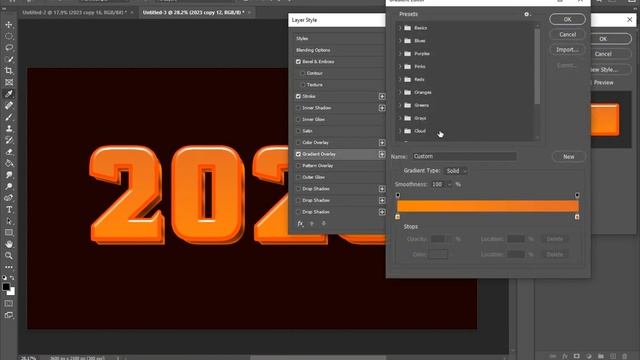640x360 pixels.
Task: Expand the Reds gradient preset folder
Action: pos(400,80)
